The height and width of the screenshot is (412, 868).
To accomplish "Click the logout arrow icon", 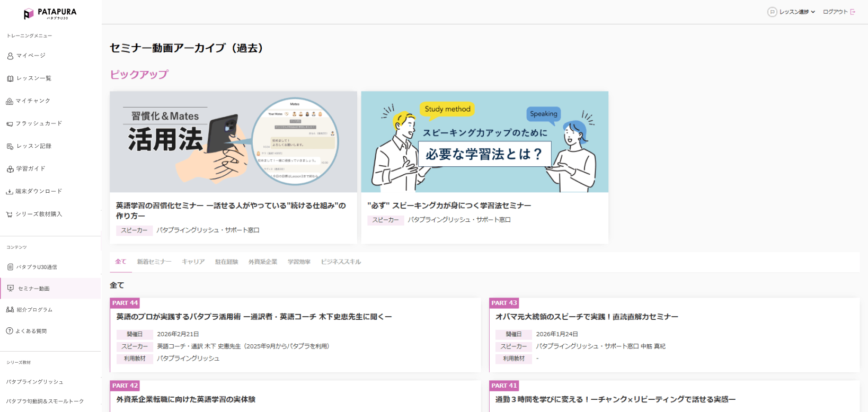I will tap(853, 12).
